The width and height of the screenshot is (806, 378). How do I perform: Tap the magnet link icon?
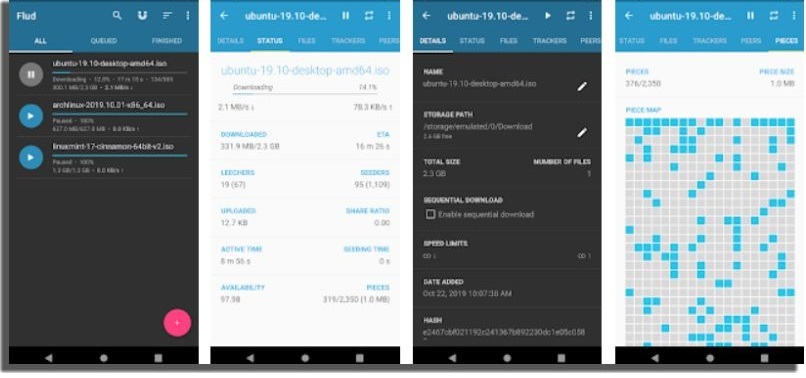142,15
